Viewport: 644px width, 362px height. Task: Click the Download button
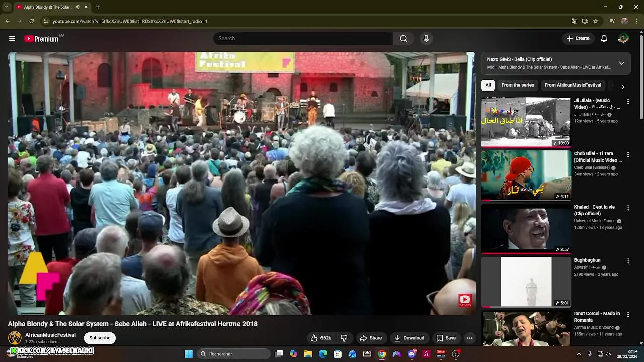pyautogui.click(x=409, y=338)
